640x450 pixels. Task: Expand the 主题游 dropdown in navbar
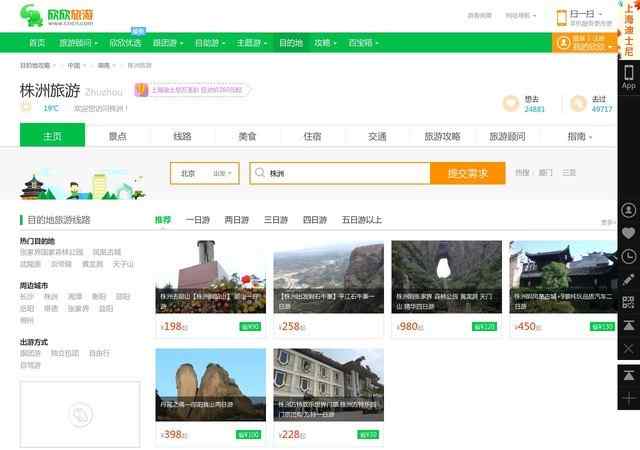[x=251, y=43]
